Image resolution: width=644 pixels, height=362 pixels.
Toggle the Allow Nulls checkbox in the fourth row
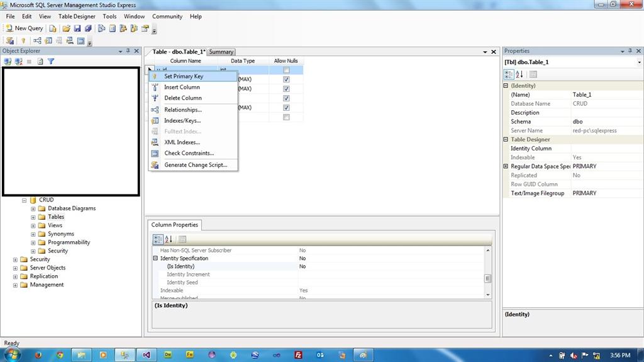pyautogui.click(x=286, y=98)
